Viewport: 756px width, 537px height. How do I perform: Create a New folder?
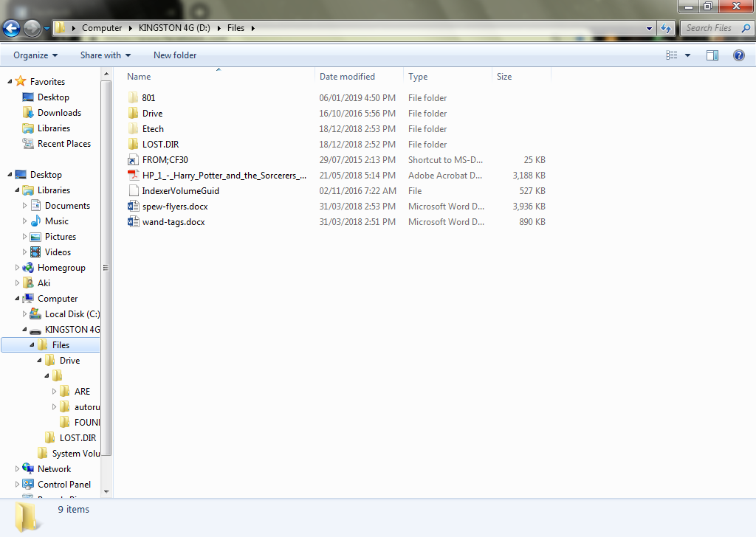(x=175, y=55)
